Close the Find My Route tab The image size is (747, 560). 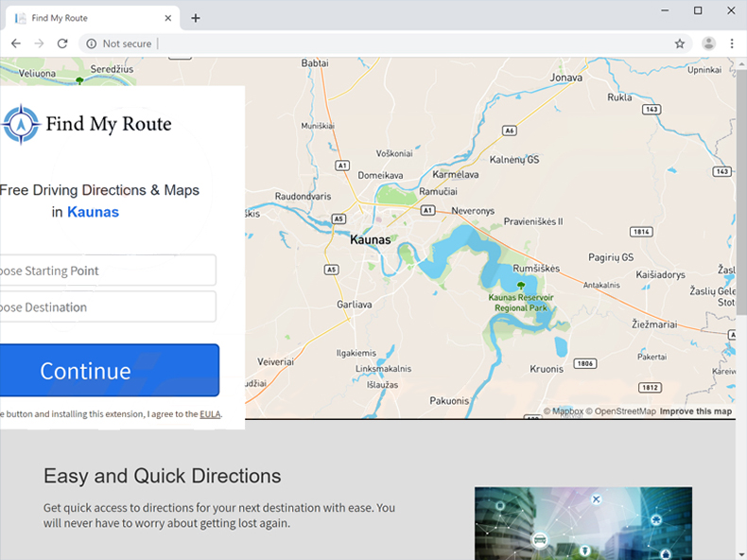coord(167,18)
